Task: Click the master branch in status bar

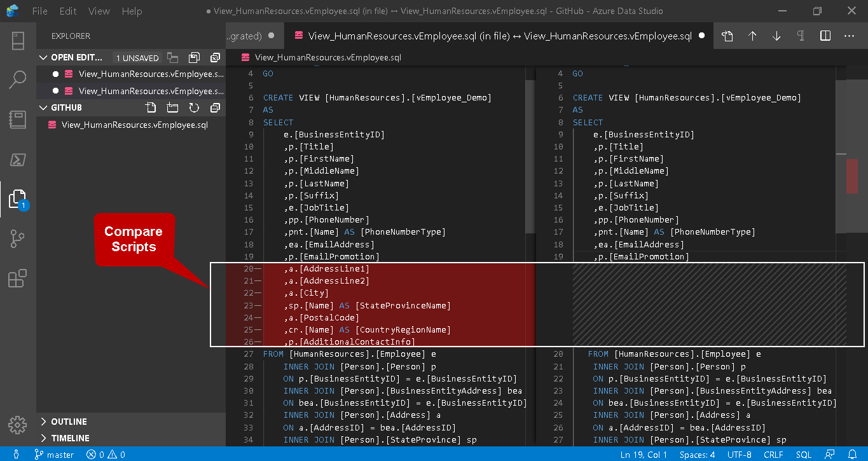Action: 55,455
